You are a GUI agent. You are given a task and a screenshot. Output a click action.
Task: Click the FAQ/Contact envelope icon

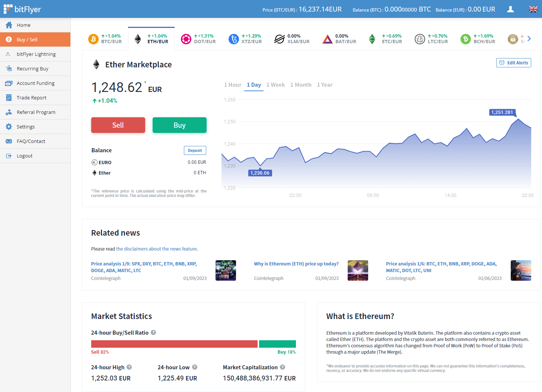click(x=9, y=141)
